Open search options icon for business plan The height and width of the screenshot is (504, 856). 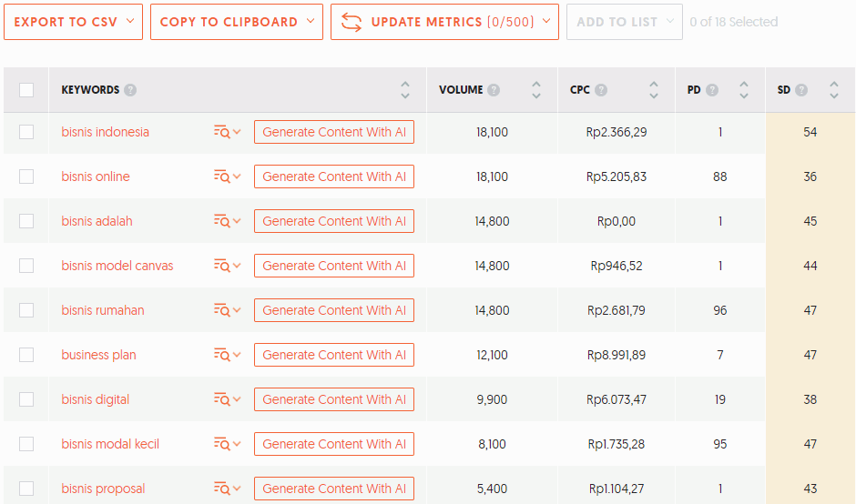coord(227,355)
